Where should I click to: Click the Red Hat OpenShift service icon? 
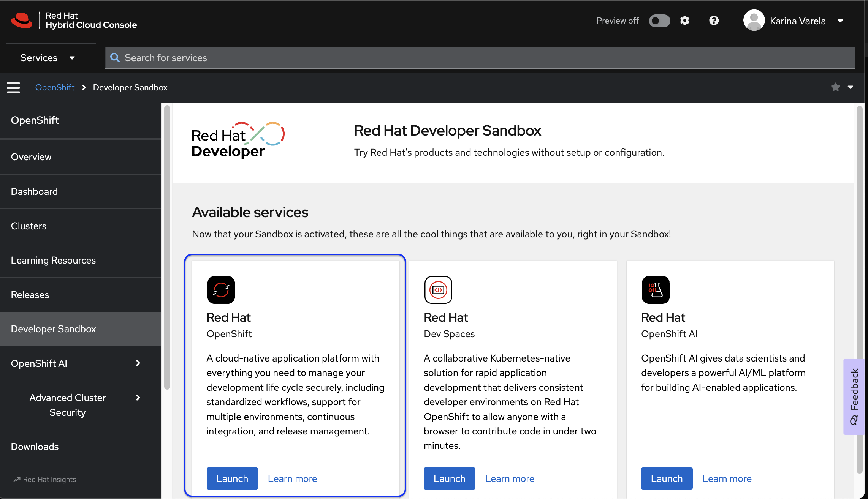coord(221,290)
